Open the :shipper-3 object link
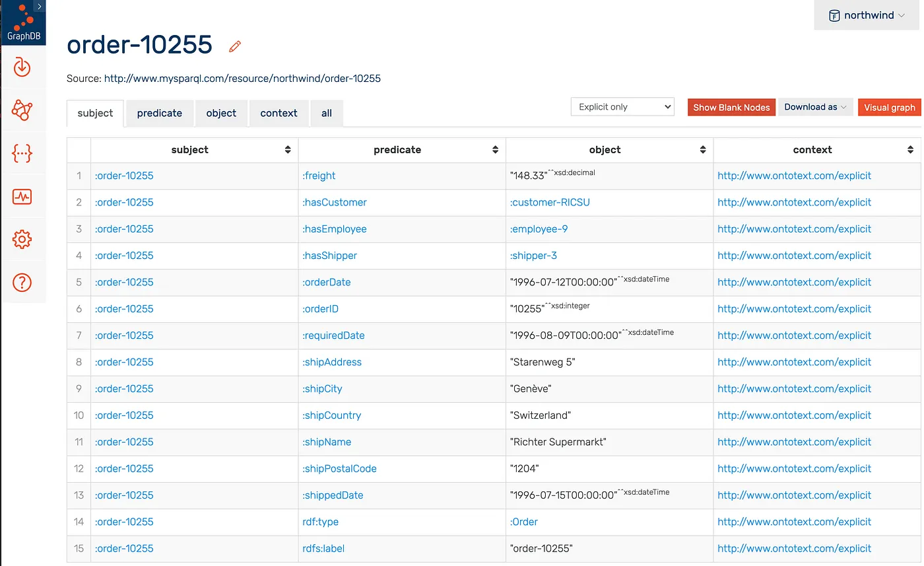The height and width of the screenshot is (566, 924). (533, 256)
